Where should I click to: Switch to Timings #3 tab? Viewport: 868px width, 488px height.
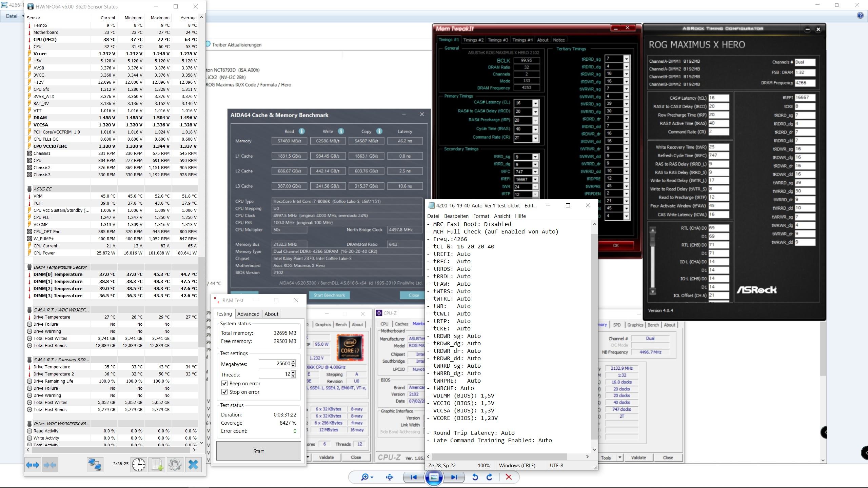[498, 40]
